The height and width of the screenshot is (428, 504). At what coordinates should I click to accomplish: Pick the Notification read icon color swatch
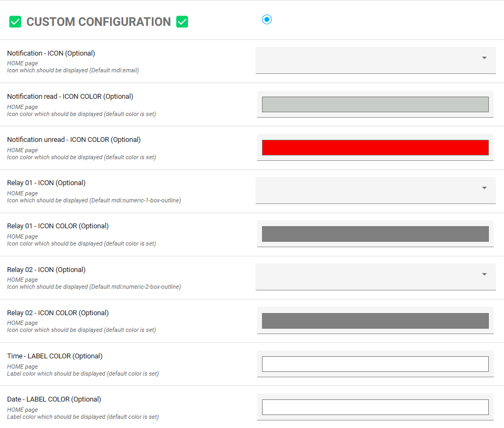click(375, 104)
